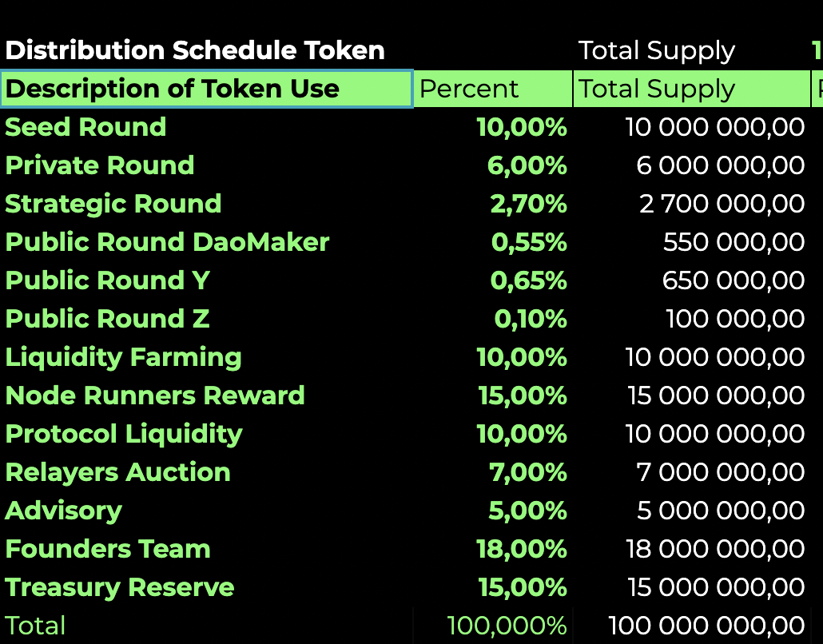Select the 'Founders Team' label cell
The width and height of the screenshot is (823, 644).
click(x=108, y=549)
